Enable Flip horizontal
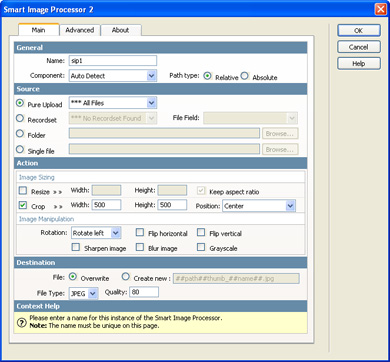 click(x=140, y=232)
